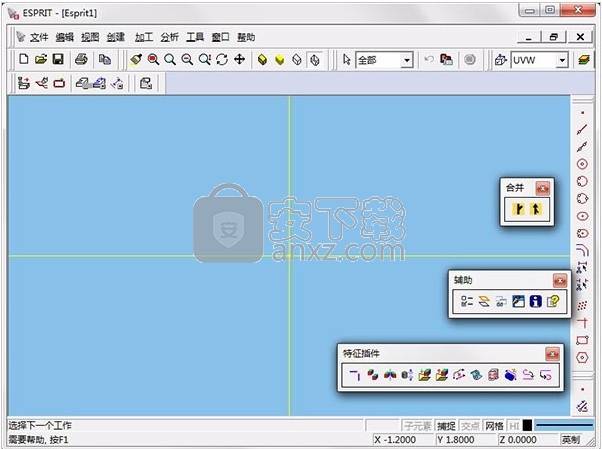Click the red zoom-fit magnifier icon
The image size is (602, 449).
tap(153, 60)
